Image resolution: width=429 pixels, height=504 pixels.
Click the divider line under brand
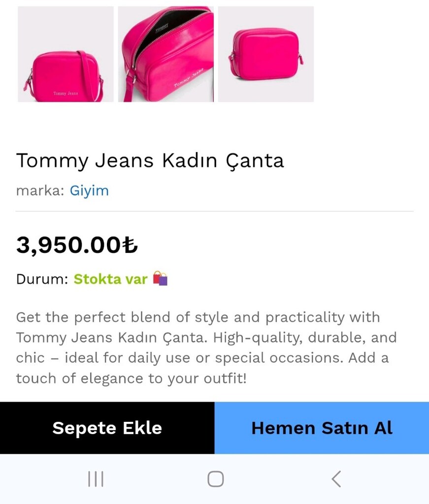tap(215, 211)
